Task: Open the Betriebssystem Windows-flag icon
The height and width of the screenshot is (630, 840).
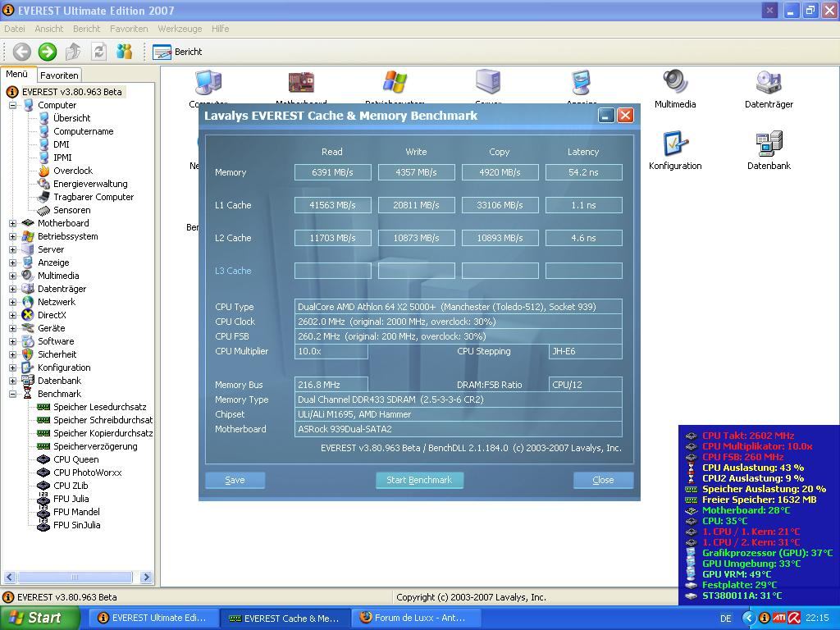Action: coord(395,84)
